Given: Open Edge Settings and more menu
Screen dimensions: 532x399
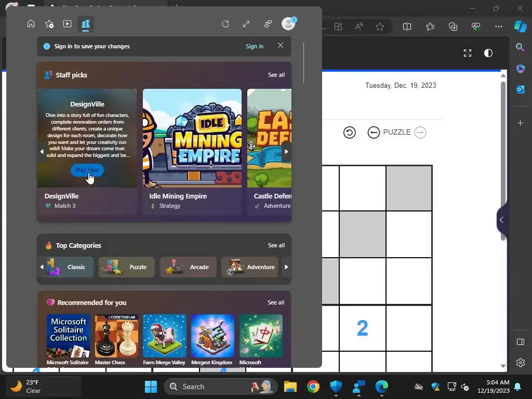Looking at the screenshot, I should point(498,26).
